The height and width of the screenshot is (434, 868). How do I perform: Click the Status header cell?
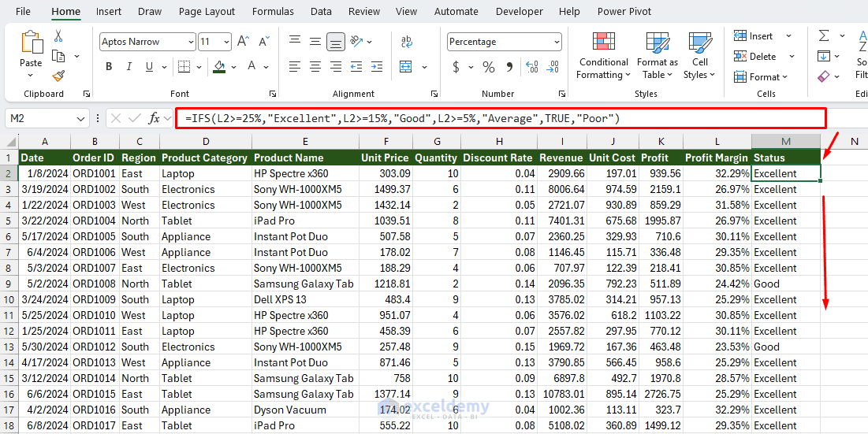[785, 158]
